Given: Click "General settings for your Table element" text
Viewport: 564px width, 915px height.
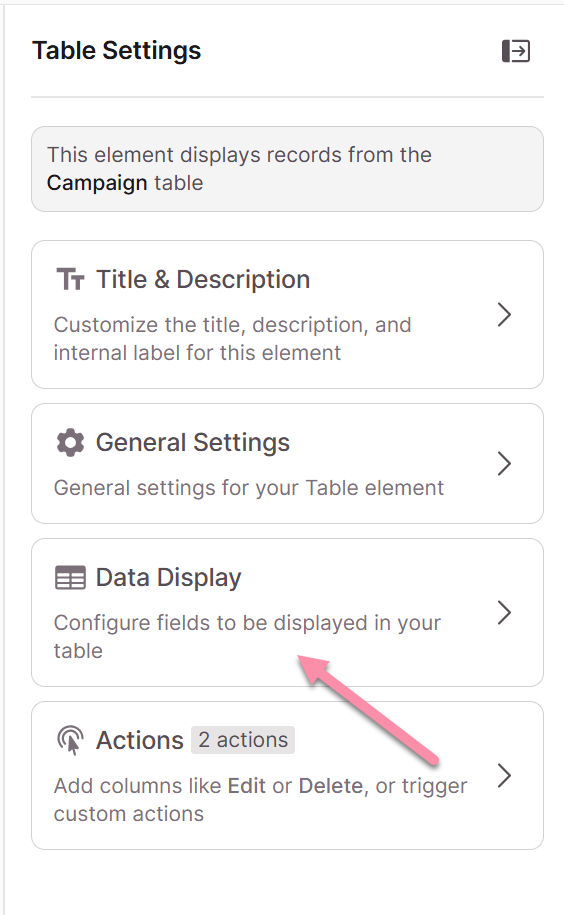Looking at the screenshot, I should pyautogui.click(x=249, y=488).
